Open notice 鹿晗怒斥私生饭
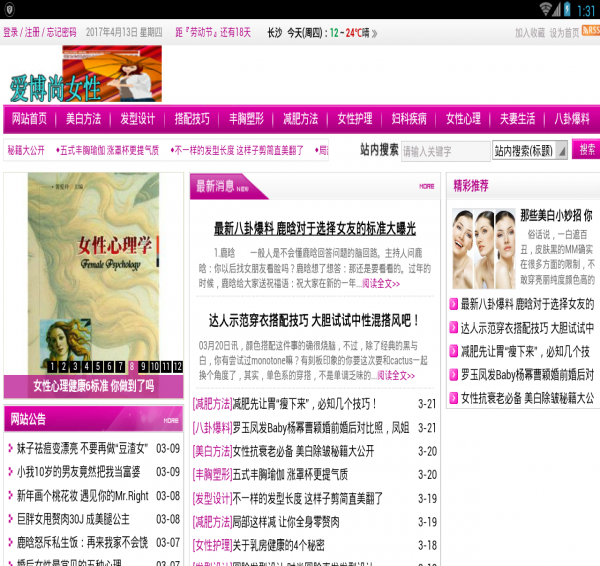Viewport: 600px width, 566px height. click(82, 543)
